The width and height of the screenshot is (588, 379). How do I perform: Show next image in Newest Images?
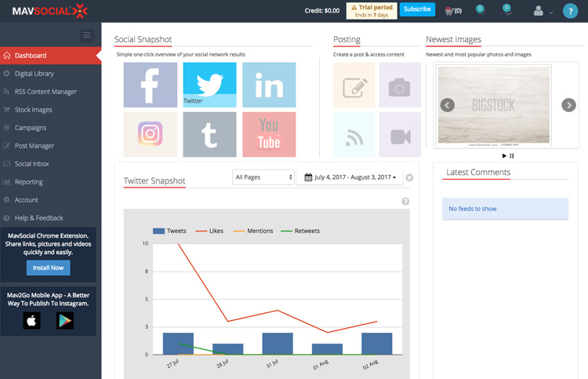568,105
